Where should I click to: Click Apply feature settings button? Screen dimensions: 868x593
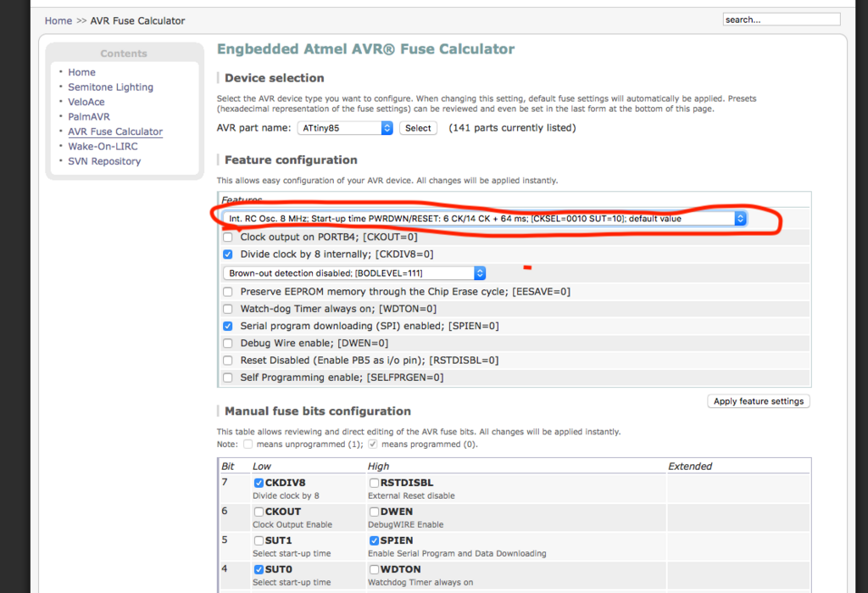coord(759,401)
